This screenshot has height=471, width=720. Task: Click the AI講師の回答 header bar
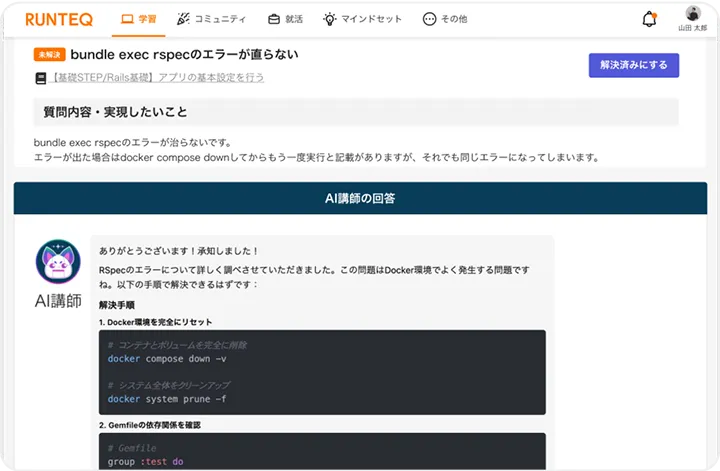click(360, 198)
